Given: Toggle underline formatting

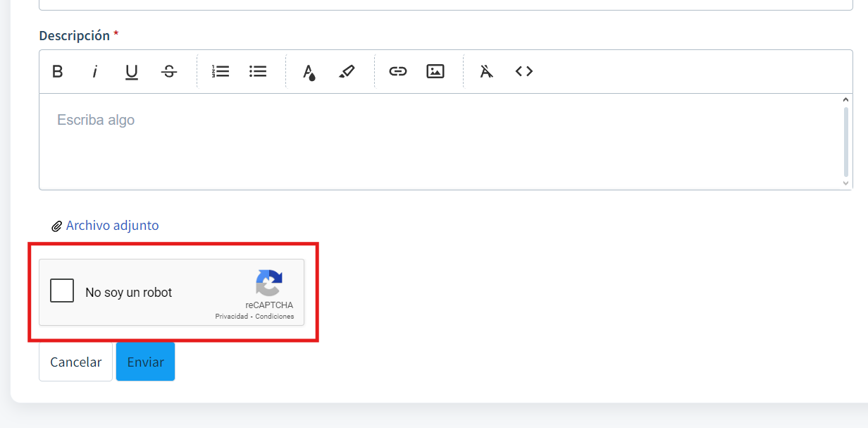Looking at the screenshot, I should [x=132, y=71].
